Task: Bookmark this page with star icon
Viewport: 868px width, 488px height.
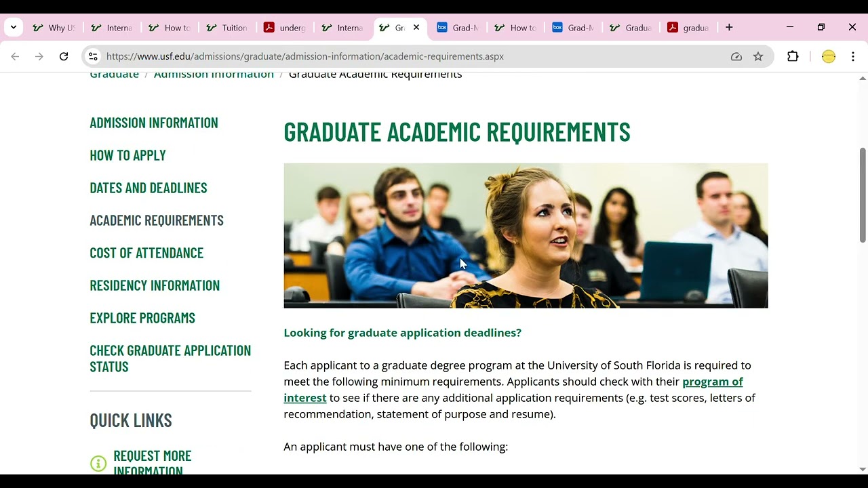Action: pos(758,57)
